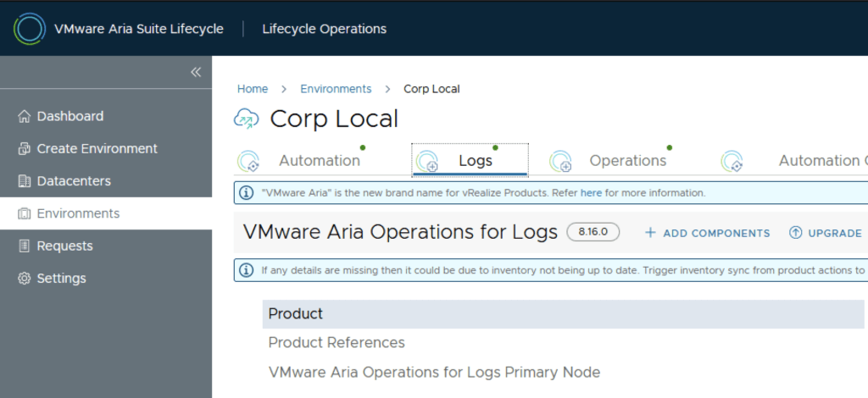Click the Upgrade button
Image resolution: width=868 pixels, height=398 pixels.
pyautogui.click(x=825, y=233)
